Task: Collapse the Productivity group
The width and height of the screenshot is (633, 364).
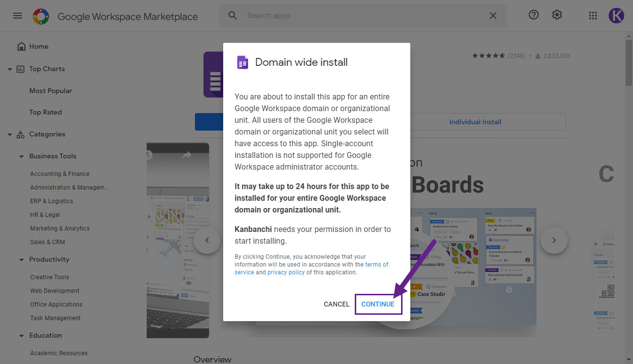Action: point(21,260)
